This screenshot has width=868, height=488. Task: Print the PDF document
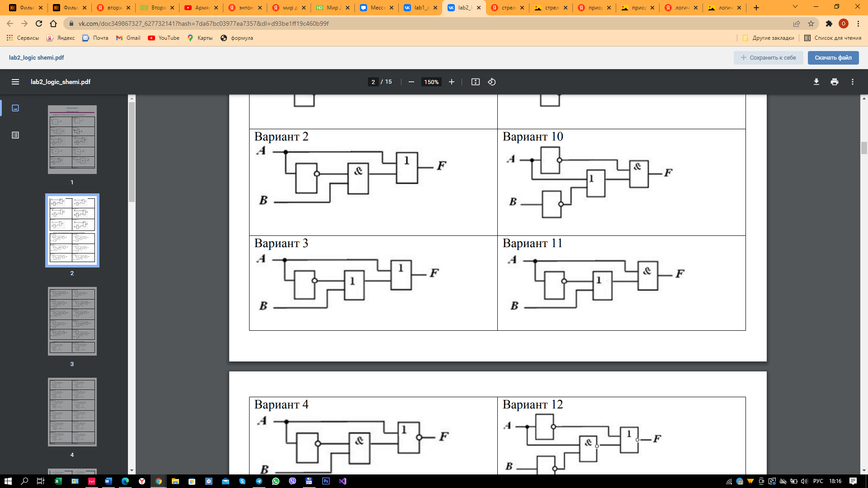point(834,82)
